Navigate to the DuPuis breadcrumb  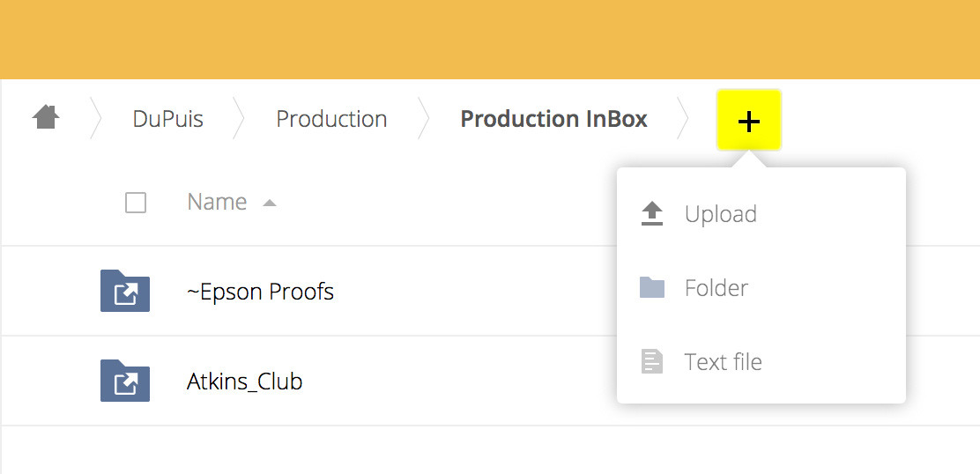point(167,119)
